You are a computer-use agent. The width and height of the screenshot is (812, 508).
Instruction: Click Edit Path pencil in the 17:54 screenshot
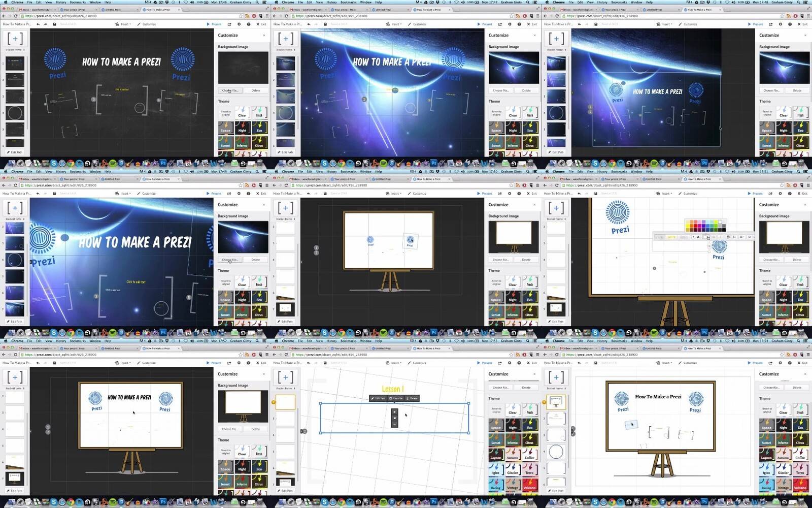556,491
